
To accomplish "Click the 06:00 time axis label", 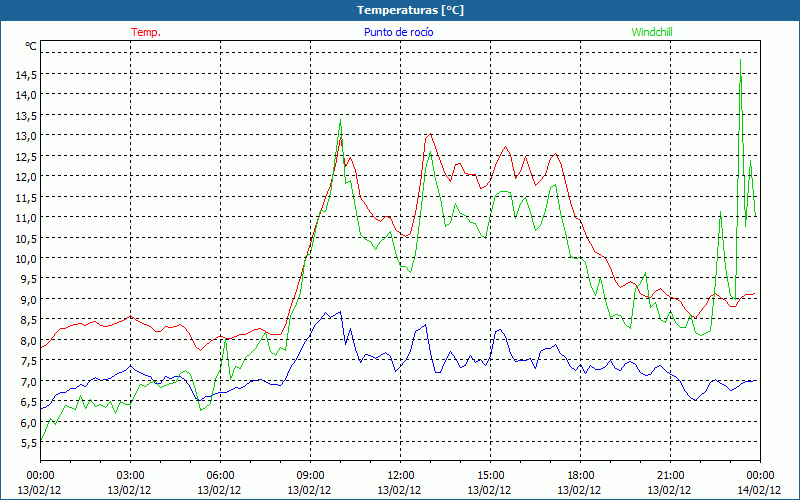I will (220, 476).
